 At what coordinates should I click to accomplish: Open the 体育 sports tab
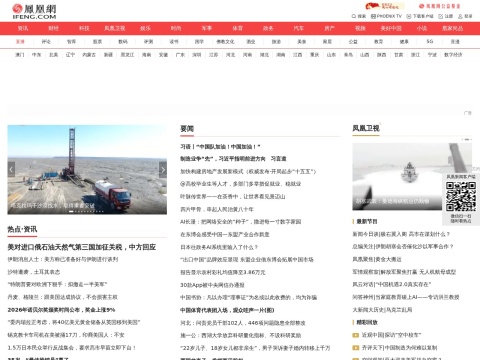[x=237, y=28]
